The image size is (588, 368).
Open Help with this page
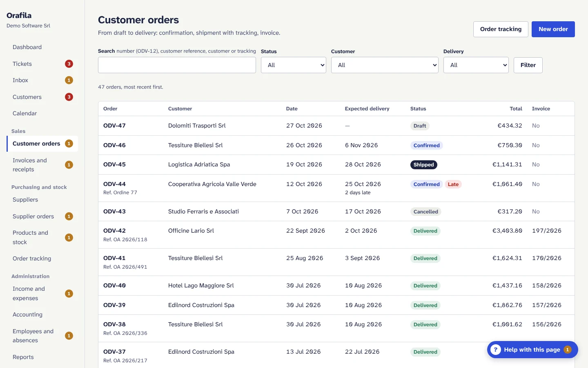[x=532, y=350]
